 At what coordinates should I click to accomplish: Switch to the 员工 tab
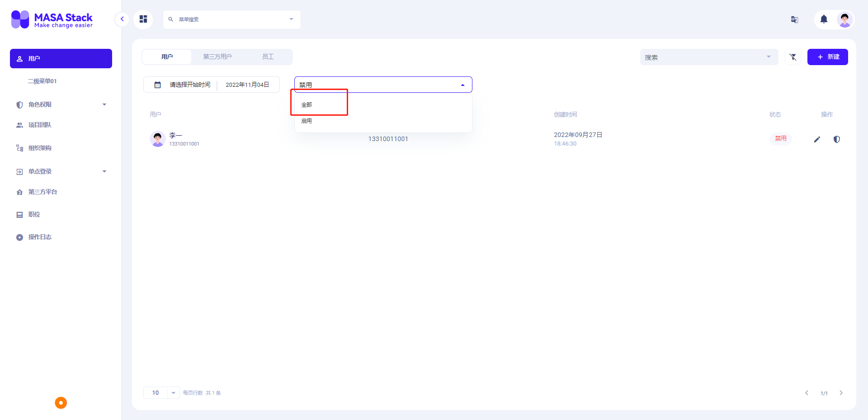[x=268, y=57]
